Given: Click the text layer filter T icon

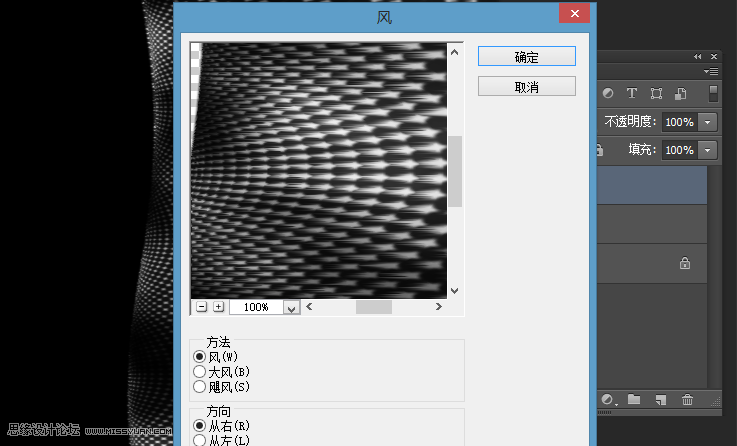Looking at the screenshot, I should pos(632,93).
